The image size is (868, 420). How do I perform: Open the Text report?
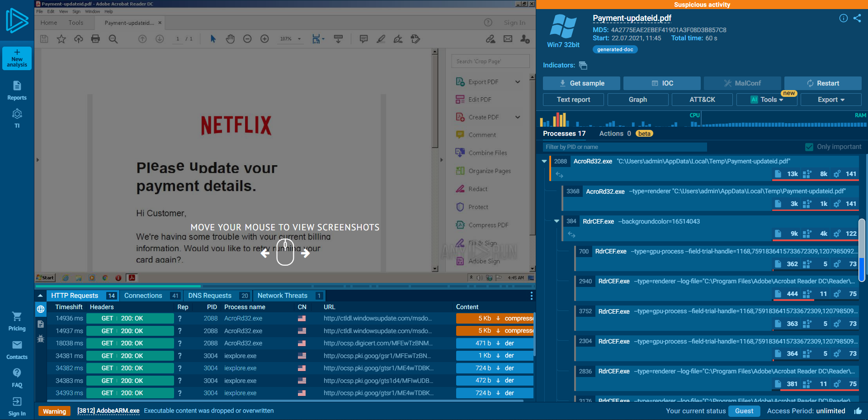573,100
